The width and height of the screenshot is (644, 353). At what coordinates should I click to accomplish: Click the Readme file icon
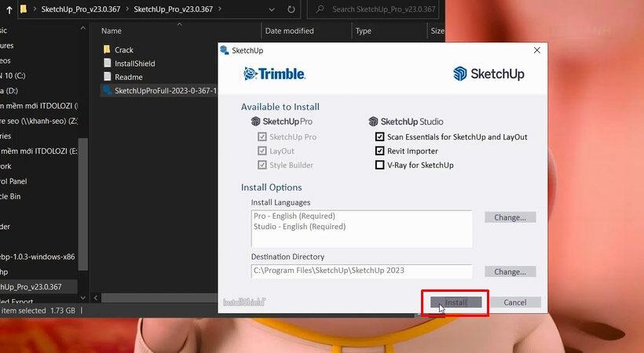pyautogui.click(x=108, y=77)
